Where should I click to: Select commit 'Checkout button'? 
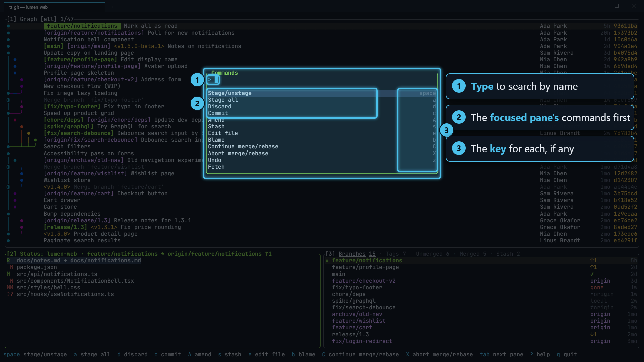point(322,194)
